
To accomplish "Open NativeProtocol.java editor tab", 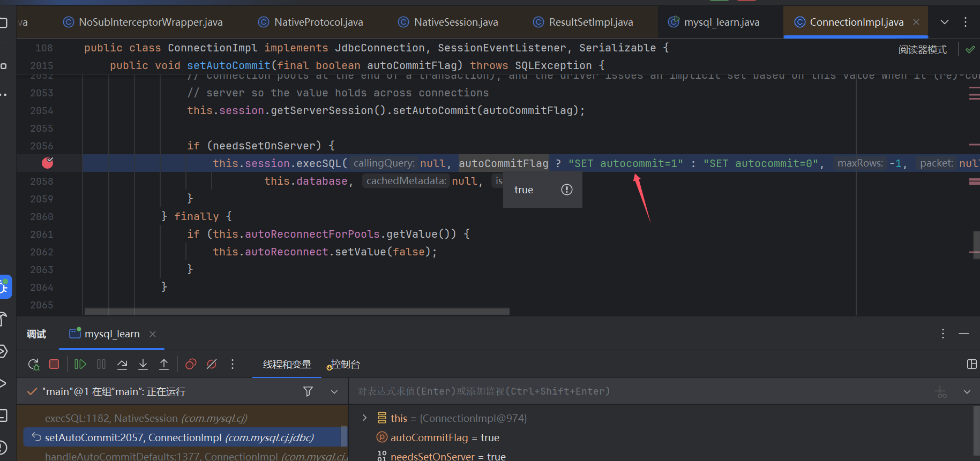I will (x=311, y=22).
